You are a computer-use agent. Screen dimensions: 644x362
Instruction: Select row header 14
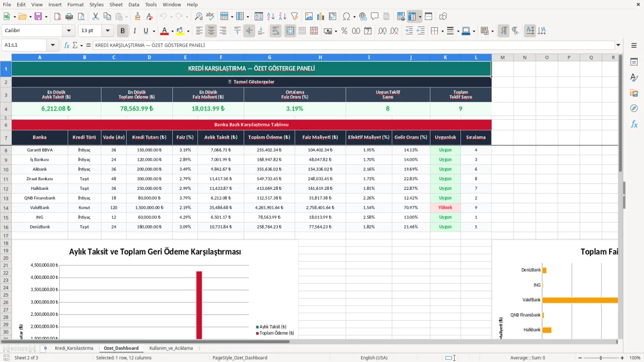click(x=6, y=208)
